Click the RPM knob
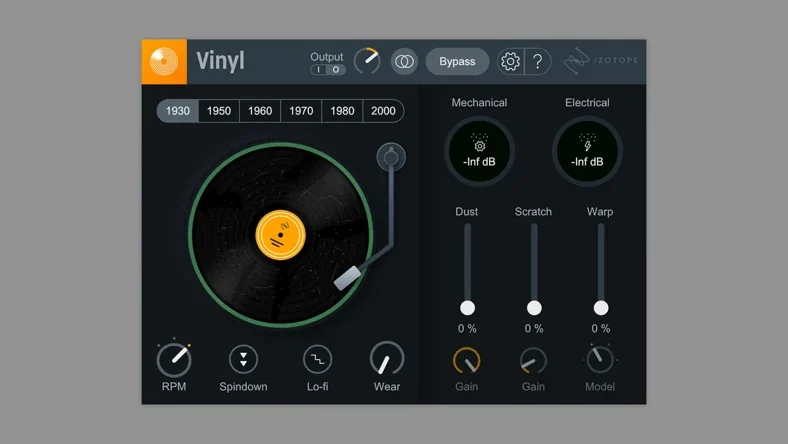Viewport: 788px width, 444px height. (x=174, y=359)
